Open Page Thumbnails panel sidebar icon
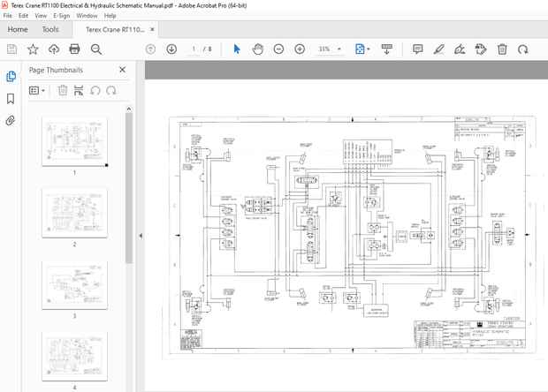The image size is (548, 392). coord(11,76)
